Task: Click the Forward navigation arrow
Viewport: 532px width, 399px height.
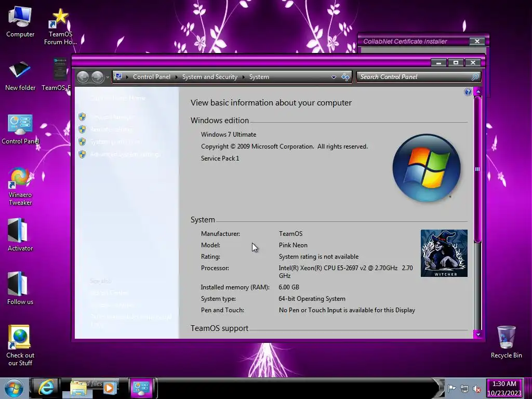Action: click(97, 77)
